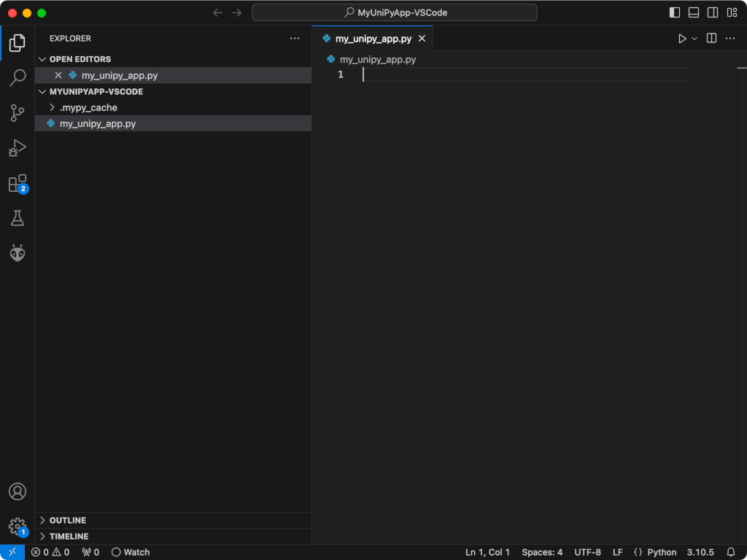Click the Spaces: 4 indentation button
The width and height of the screenshot is (747, 560).
[x=542, y=552]
